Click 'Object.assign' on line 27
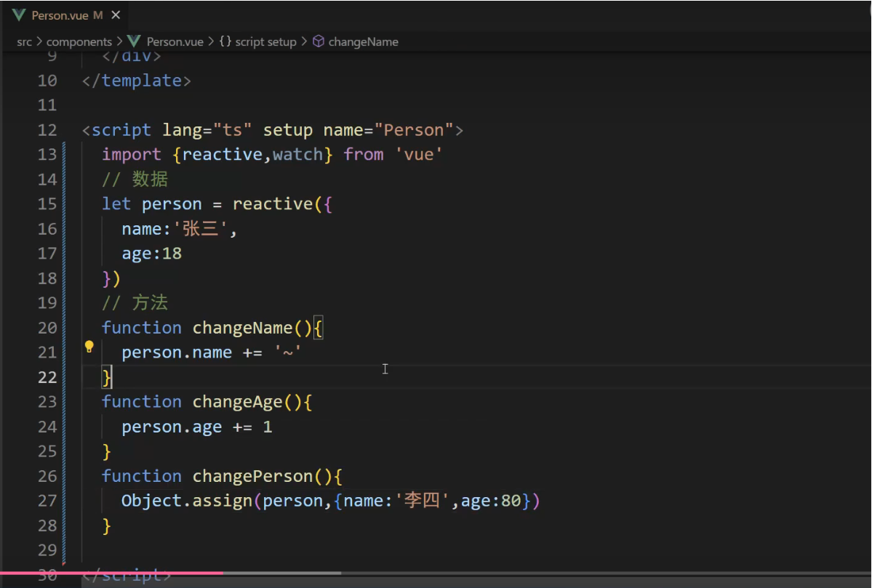 (187, 501)
